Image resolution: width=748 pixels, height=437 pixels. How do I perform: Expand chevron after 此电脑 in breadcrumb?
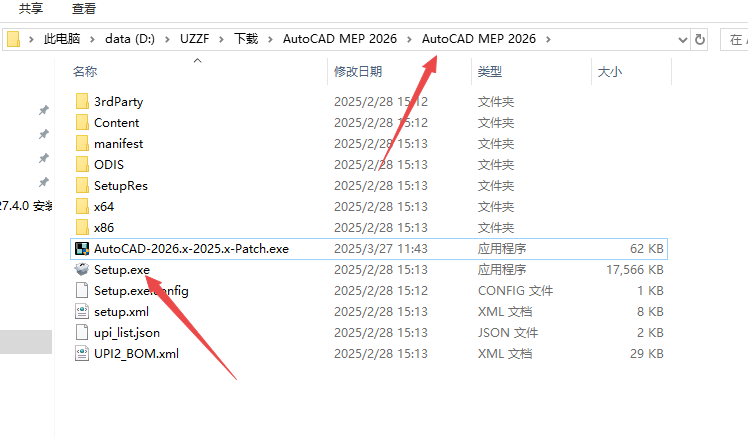click(x=92, y=39)
